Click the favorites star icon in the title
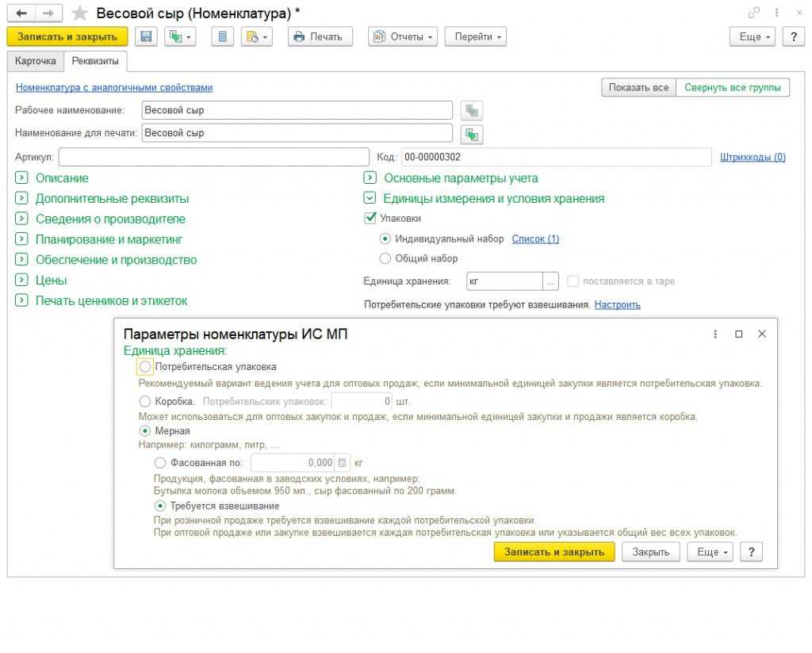 (x=79, y=13)
